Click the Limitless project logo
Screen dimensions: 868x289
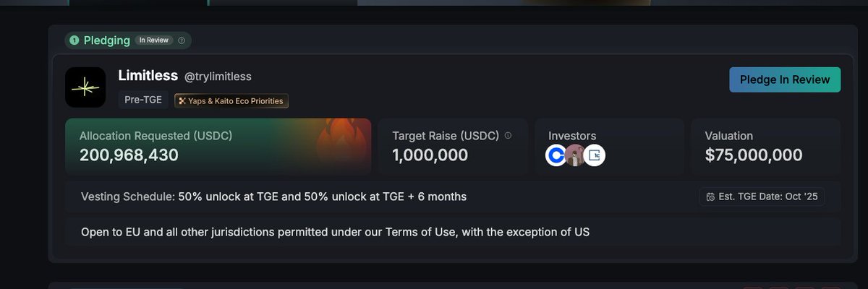[x=86, y=88]
